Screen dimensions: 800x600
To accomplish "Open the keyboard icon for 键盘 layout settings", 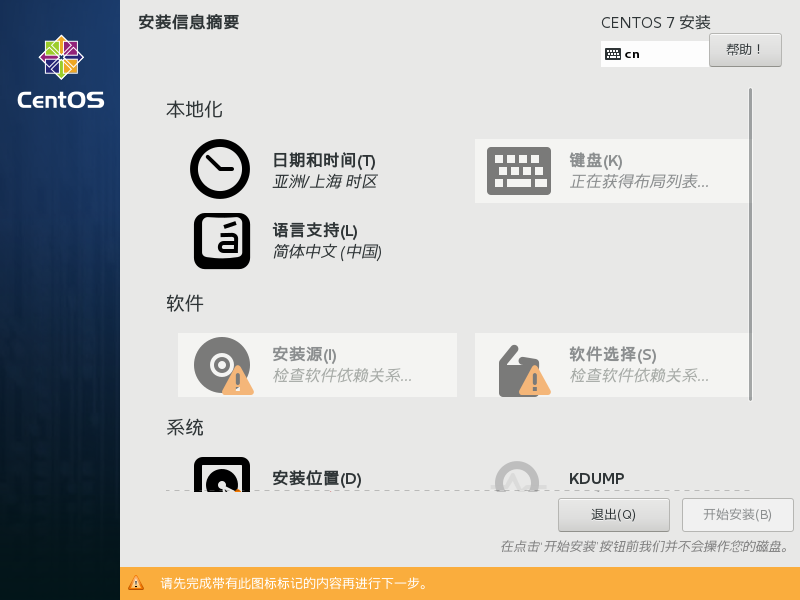I will (518, 170).
